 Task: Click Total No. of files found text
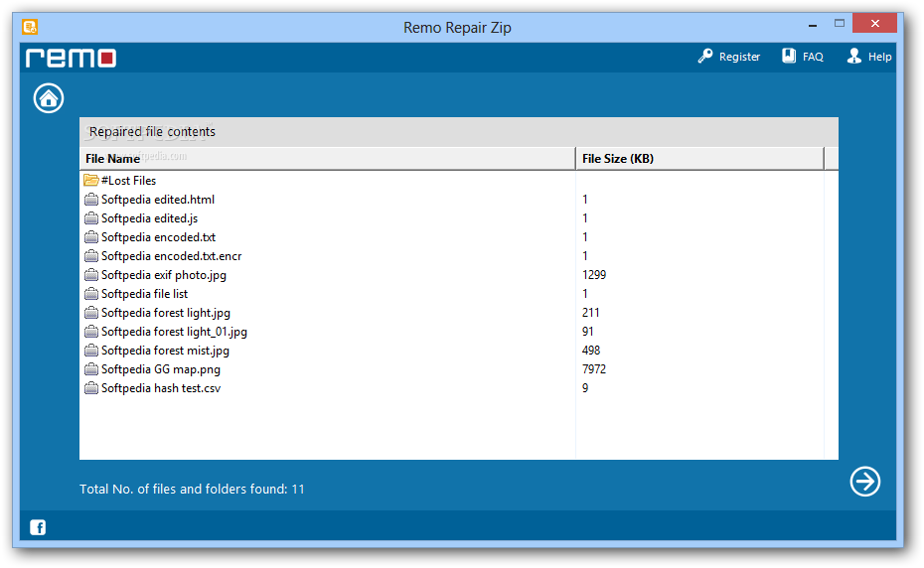pyautogui.click(x=192, y=489)
